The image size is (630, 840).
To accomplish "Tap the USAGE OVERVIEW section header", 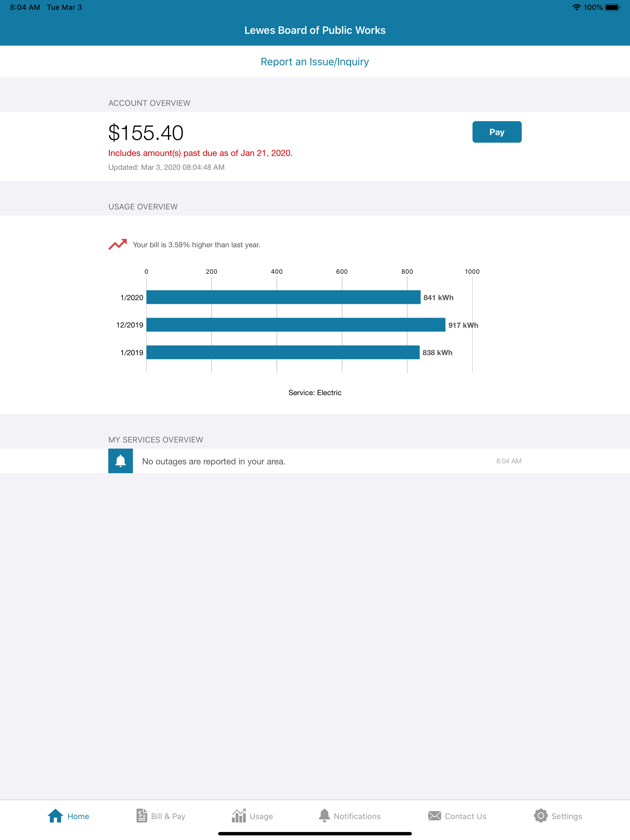I will [x=143, y=207].
